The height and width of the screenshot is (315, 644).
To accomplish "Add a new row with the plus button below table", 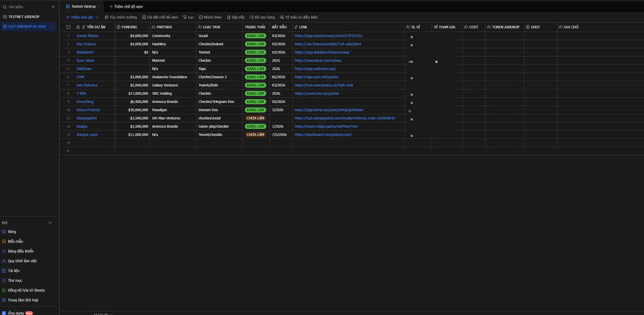I will (68, 151).
